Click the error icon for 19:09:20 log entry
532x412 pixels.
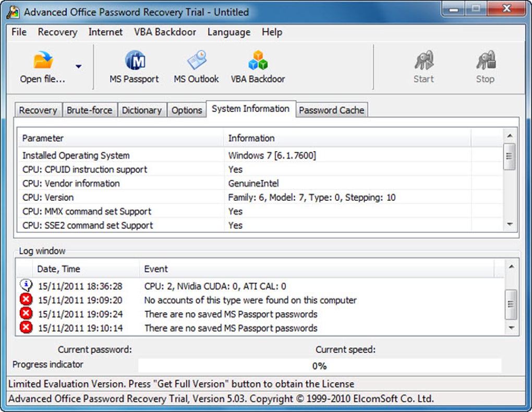tap(26, 300)
